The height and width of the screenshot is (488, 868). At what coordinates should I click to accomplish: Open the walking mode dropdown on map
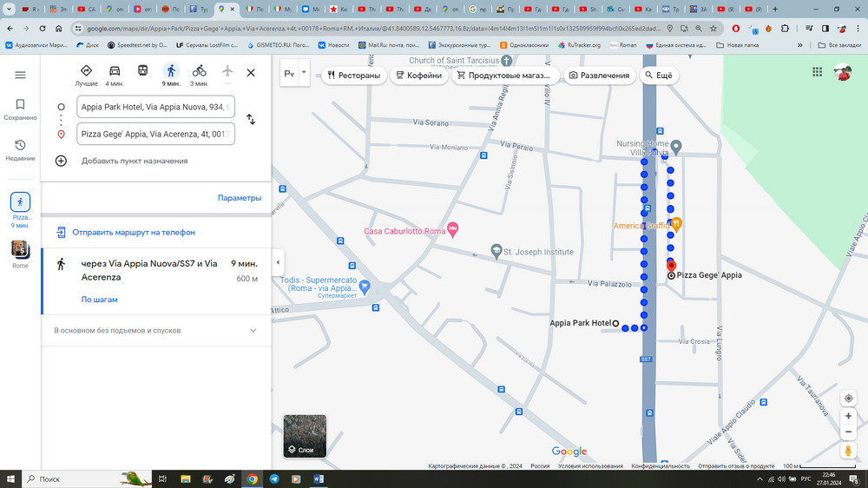click(303, 75)
